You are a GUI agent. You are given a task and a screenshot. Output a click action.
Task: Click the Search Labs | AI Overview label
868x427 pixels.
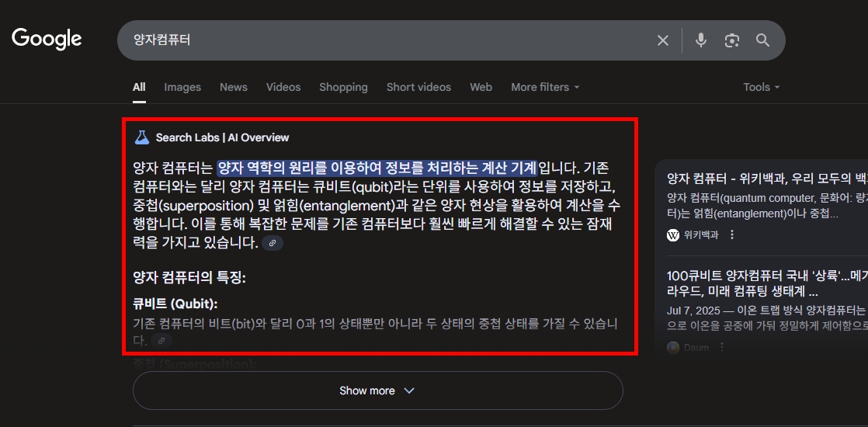tap(223, 137)
